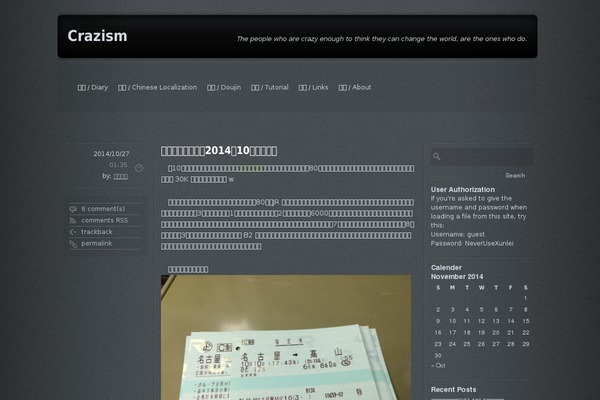Open the trackback link

click(97, 232)
